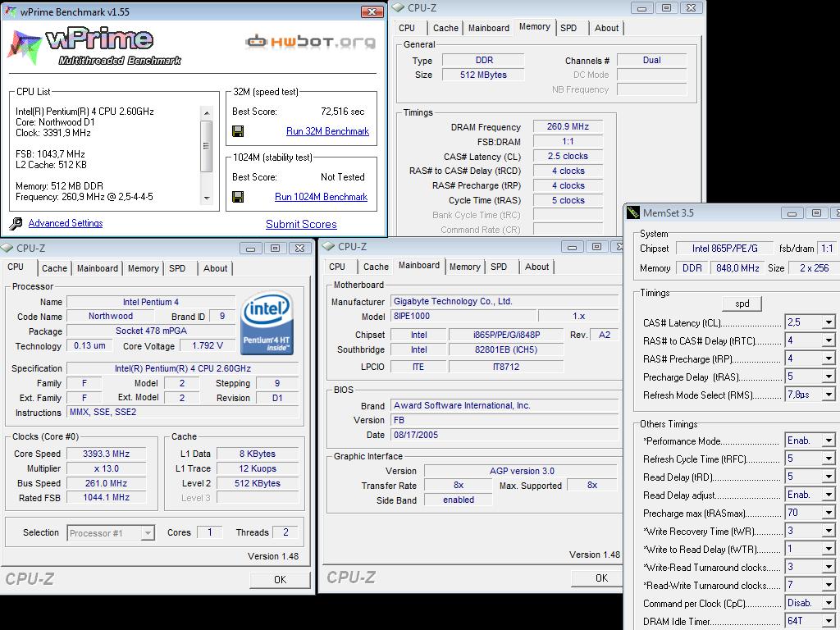Viewport: 840px width, 630px height.
Task: Click Multiplier value x 13.0
Action: [x=106, y=468]
